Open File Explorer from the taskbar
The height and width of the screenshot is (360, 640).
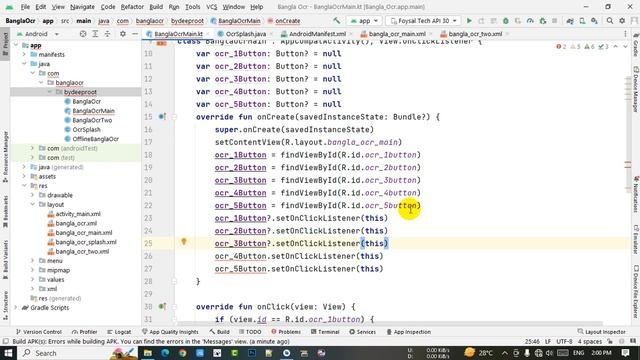coord(148,353)
